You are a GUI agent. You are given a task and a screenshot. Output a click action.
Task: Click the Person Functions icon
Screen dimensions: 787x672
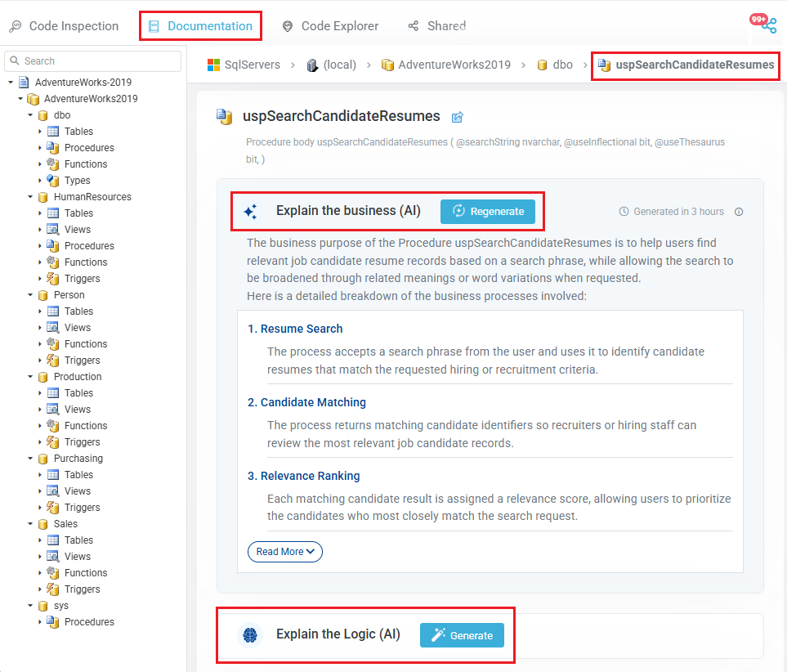(52, 343)
